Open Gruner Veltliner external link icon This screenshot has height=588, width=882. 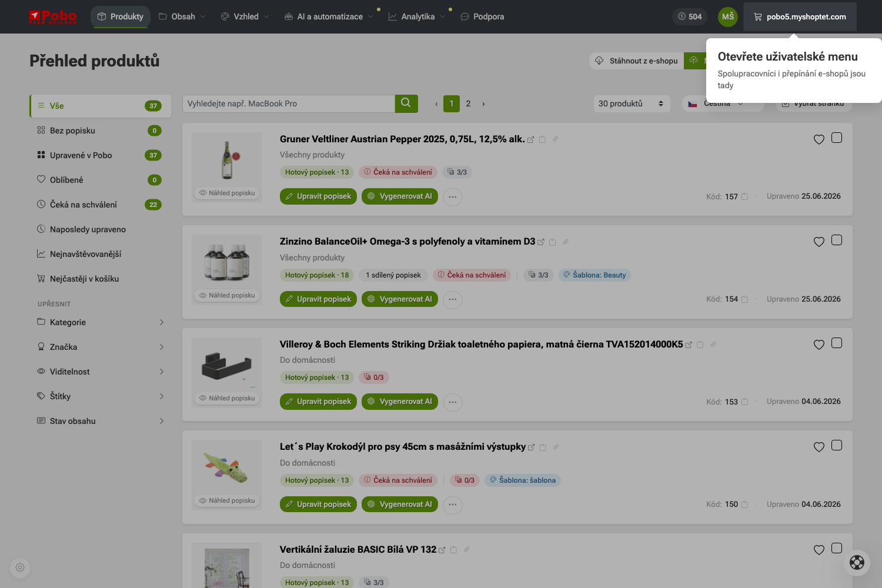(x=531, y=140)
